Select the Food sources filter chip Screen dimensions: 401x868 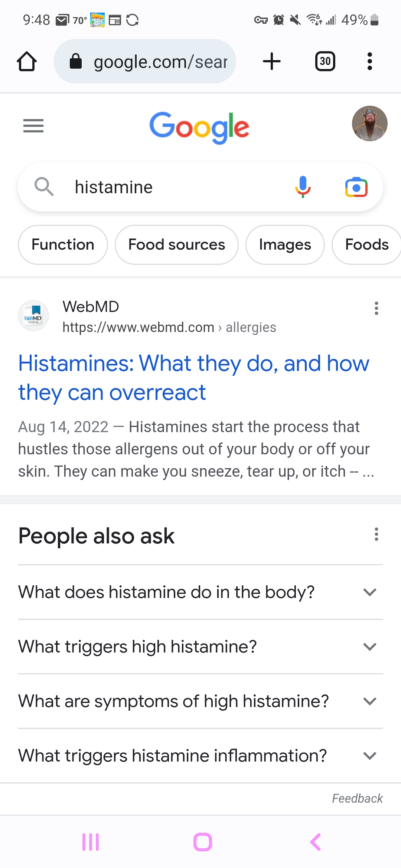[177, 245]
